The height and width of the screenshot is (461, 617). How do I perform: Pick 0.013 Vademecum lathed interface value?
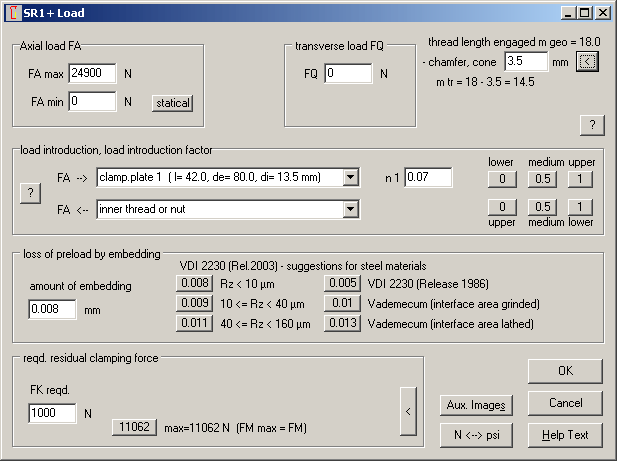coord(341,322)
